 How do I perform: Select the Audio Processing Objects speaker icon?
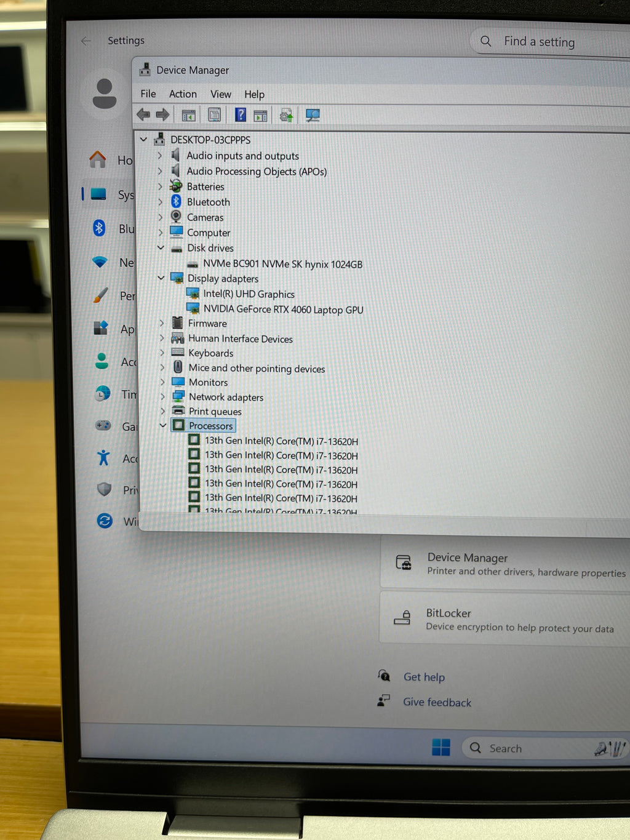pyautogui.click(x=176, y=170)
